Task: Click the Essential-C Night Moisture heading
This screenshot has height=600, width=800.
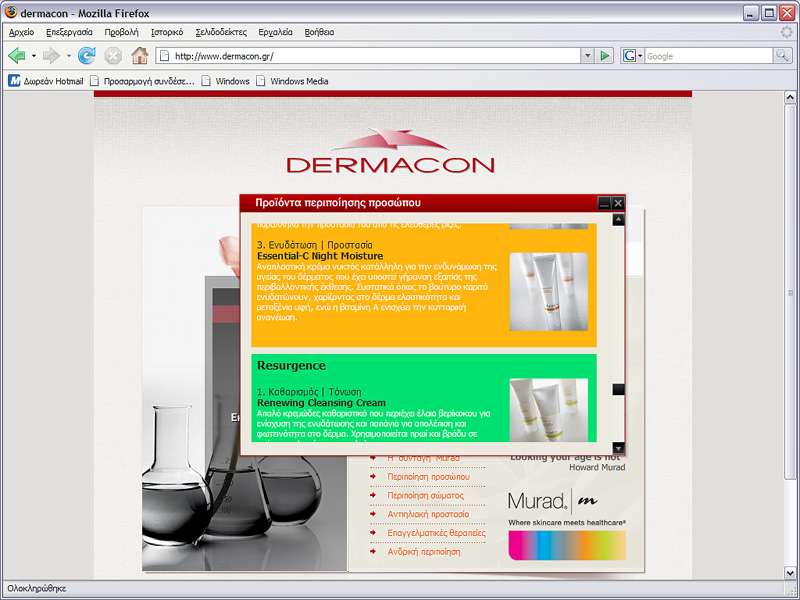Action: point(320,256)
